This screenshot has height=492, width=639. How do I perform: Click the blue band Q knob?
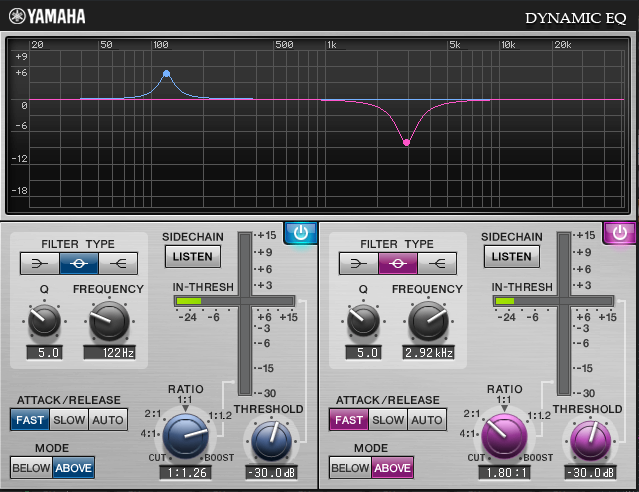(x=44, y=321)
